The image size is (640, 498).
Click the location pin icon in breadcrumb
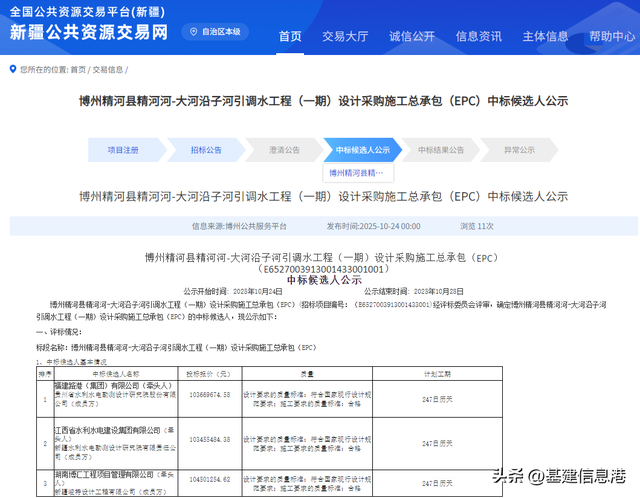click(13, 69)
